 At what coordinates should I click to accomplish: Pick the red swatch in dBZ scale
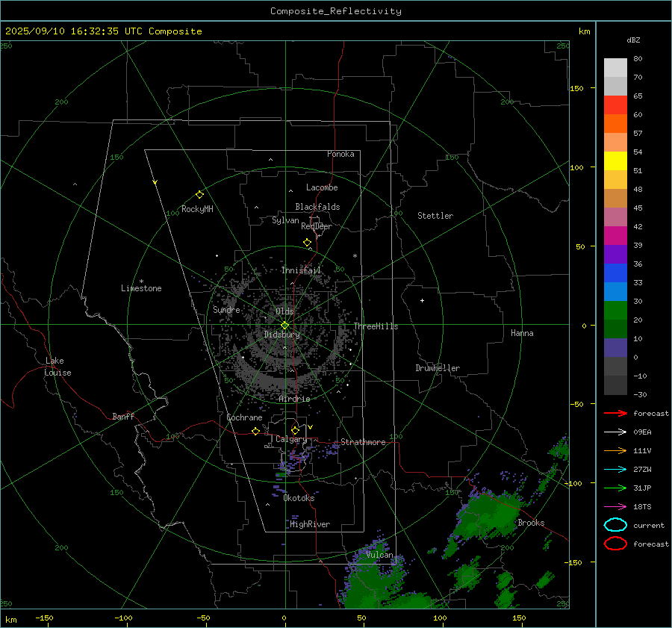click(615, 105)
